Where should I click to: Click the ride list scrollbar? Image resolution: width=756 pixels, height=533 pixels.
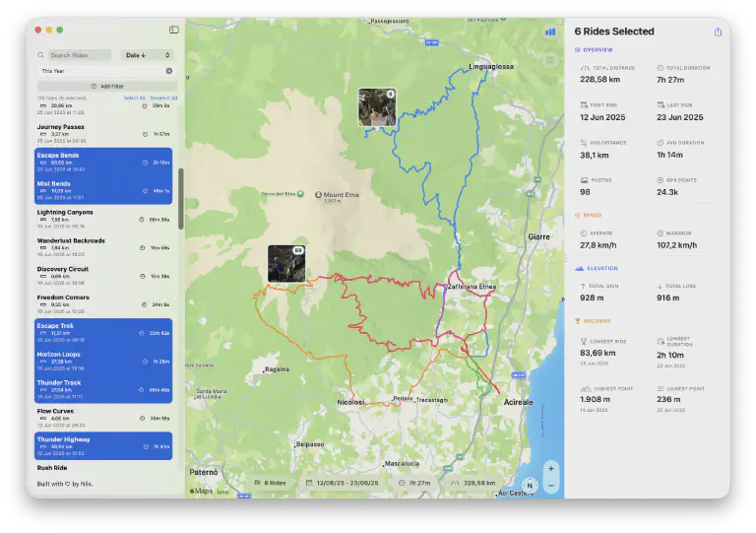tap(181, 197)
